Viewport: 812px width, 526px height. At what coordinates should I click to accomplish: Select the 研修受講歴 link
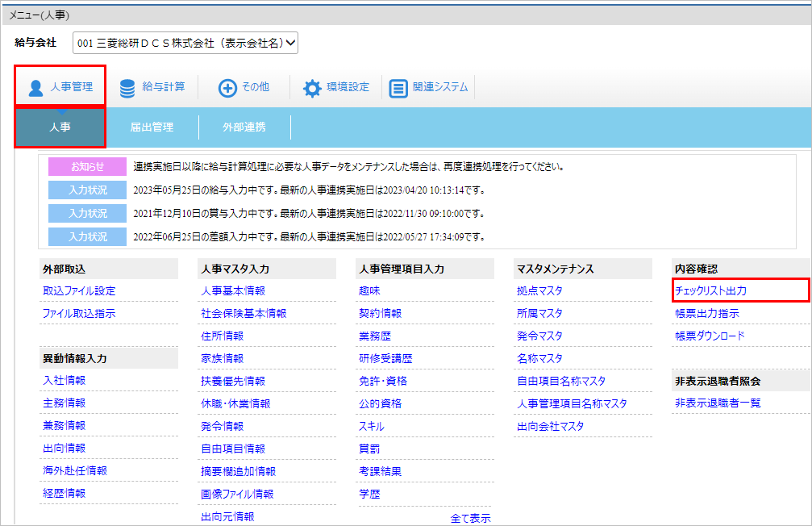(385, 359)
